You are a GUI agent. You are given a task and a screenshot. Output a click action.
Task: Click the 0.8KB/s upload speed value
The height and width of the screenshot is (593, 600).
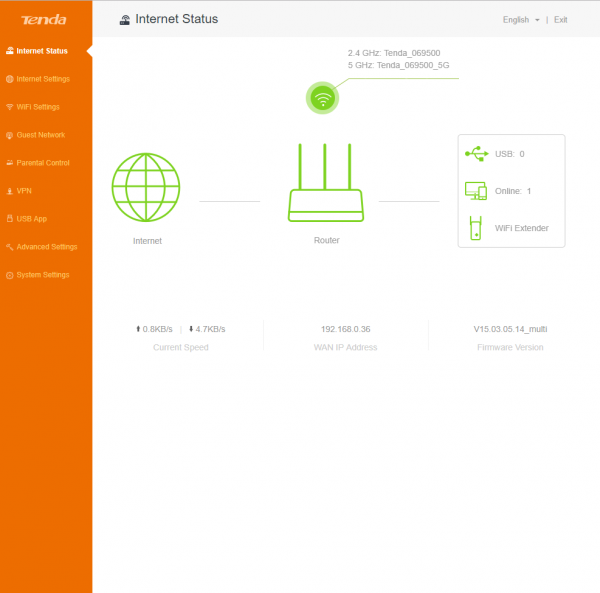157,329
